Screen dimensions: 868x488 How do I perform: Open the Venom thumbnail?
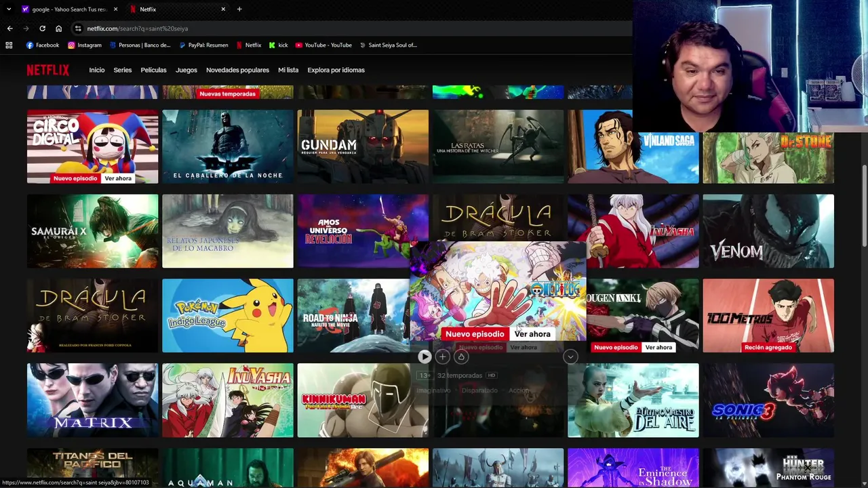pyautogui.click(x=768, y=231)
